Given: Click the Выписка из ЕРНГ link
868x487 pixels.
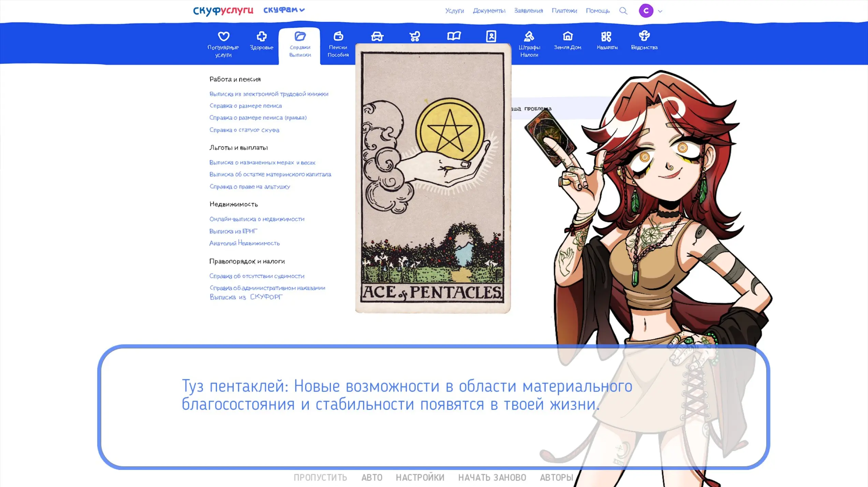Looking at the screenshot, I should point(233,231).
